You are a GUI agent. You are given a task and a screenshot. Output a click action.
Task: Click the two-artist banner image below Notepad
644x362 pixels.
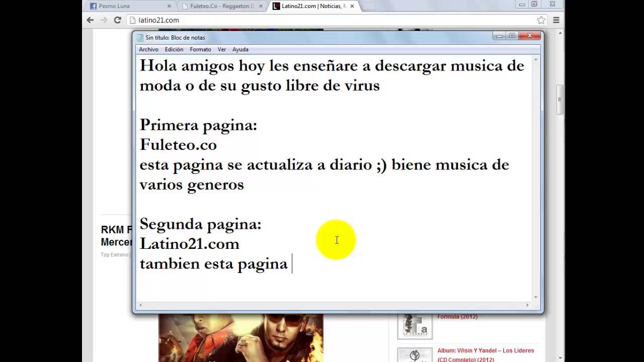241,338
